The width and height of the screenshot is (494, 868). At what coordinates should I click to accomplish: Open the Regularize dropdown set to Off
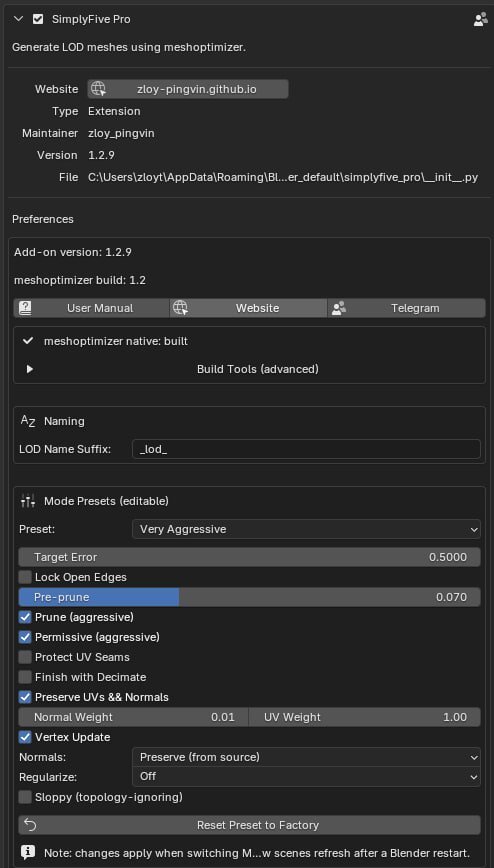(306, 777)
